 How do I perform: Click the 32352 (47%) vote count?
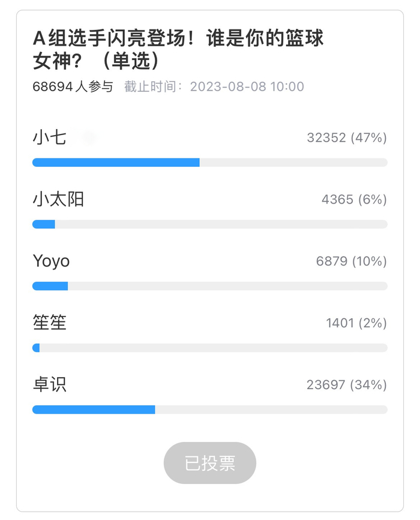[346, 138]
